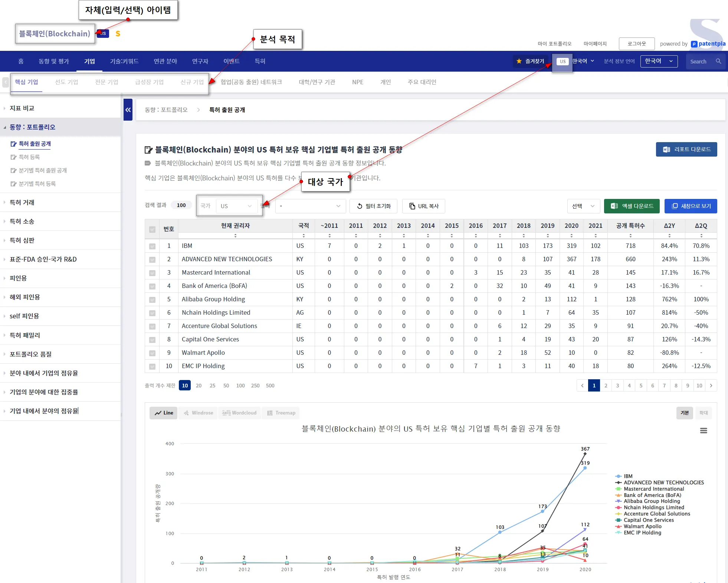
Task: Switch to the Wordcloud chart view
Action: 239,413
